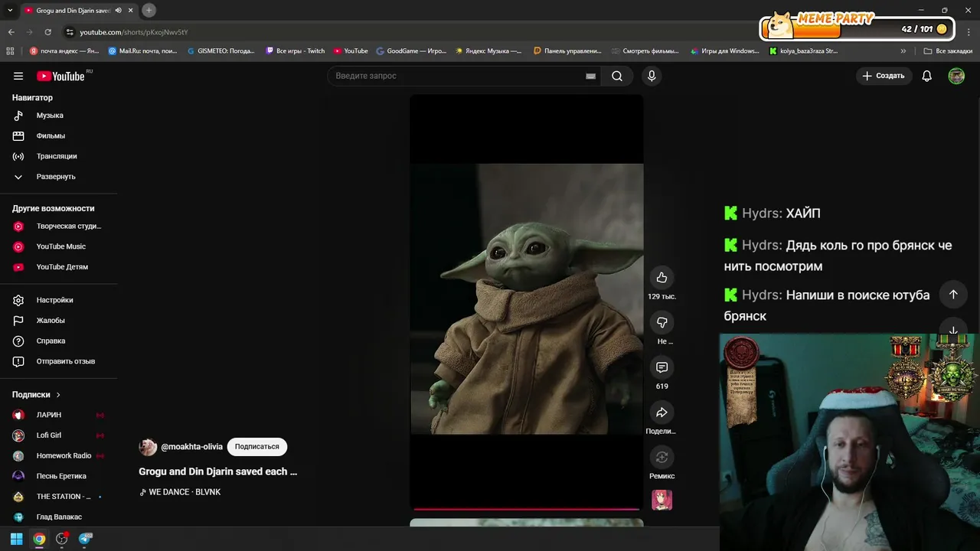Viewport: 980px width, 551px height.
Task: Expand the Подписки section chevron
Action: coord(58,395)
